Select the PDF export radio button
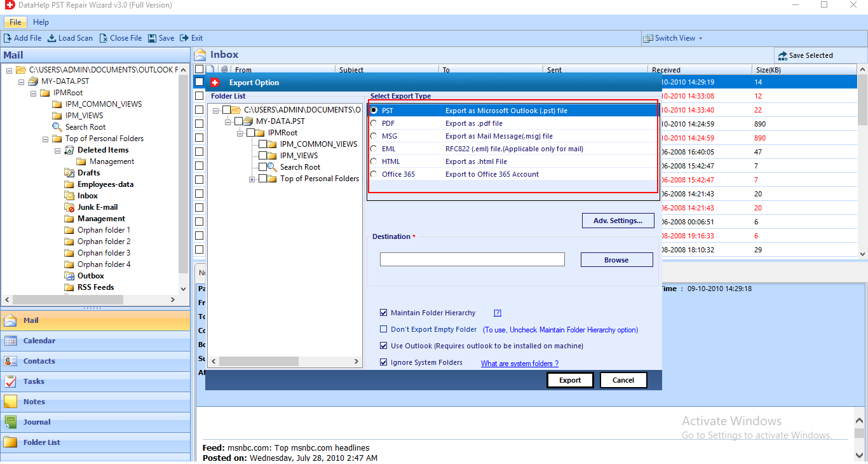 tap(374, 123)
